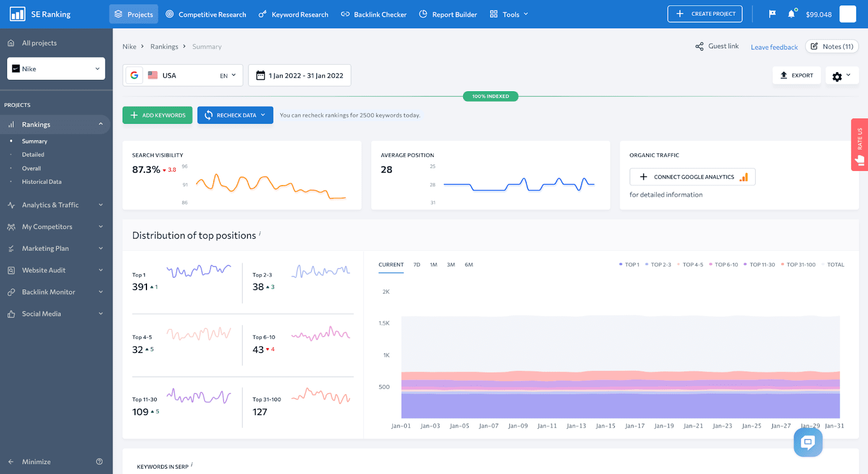Click the Google search engine icon
The width and height of the screenshot is (868, 474).
(134, 75)
